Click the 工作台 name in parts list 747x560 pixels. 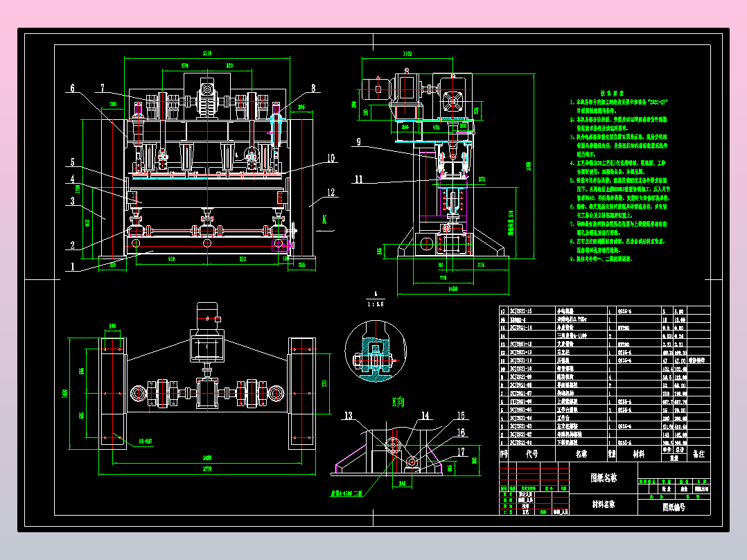(563, 418)
